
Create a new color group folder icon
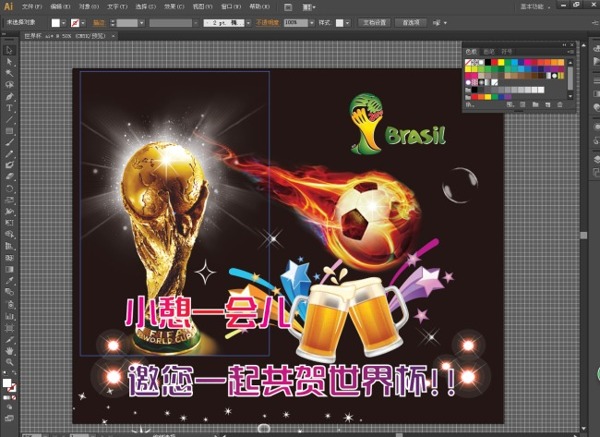coord(535,104)
